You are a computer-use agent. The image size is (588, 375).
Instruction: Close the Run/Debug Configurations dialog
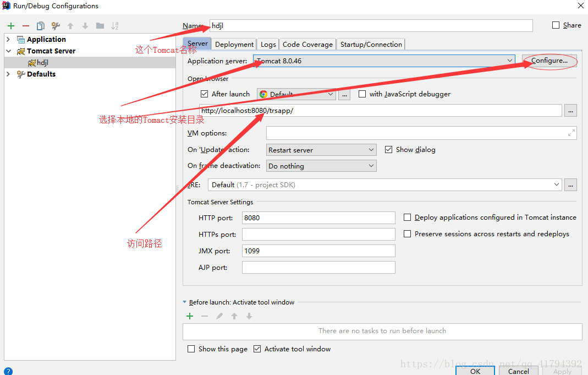580,6
